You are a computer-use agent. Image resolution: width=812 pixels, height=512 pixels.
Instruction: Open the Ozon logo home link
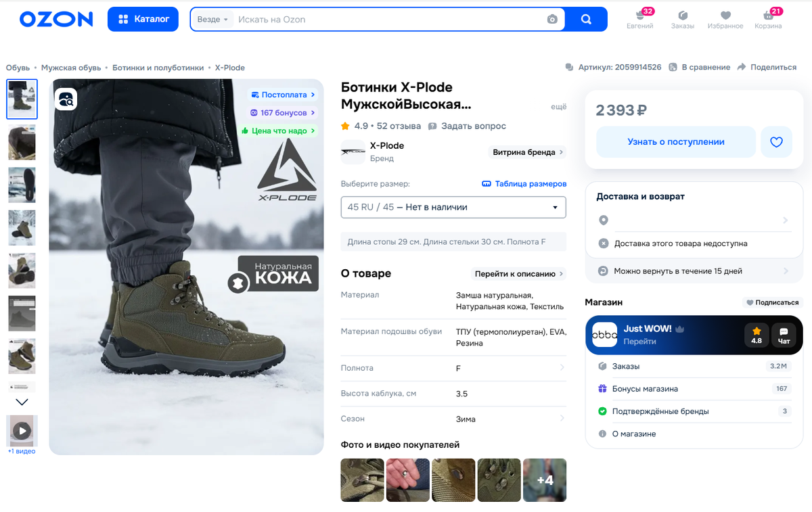[x=56, y=19]
